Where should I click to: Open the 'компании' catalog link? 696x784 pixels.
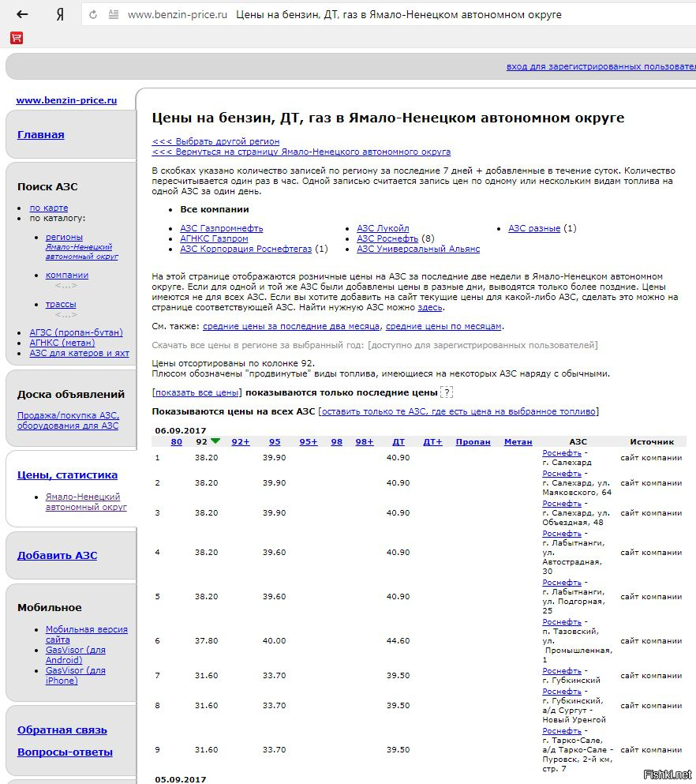67,275
